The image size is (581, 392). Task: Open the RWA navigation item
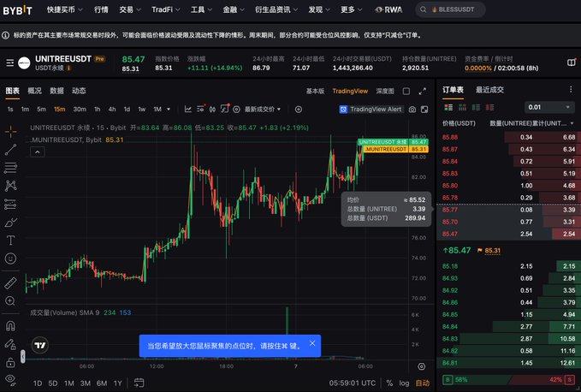388,9
